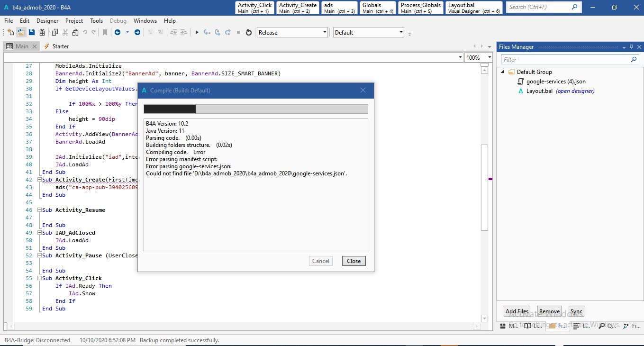Click the export as zip icon
Screen dimensions: 644x346
click(42, 32)
